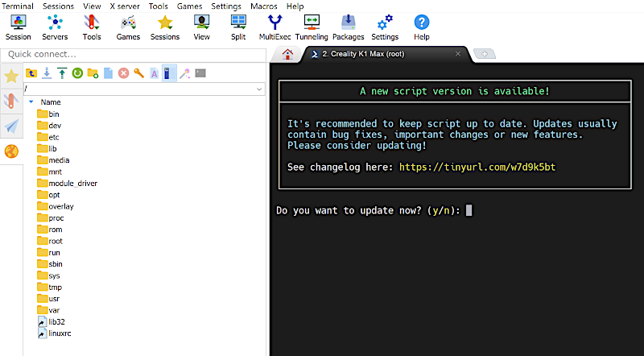
Task: Open the Games menu in menu bar
Action: (x=190, y=6)
